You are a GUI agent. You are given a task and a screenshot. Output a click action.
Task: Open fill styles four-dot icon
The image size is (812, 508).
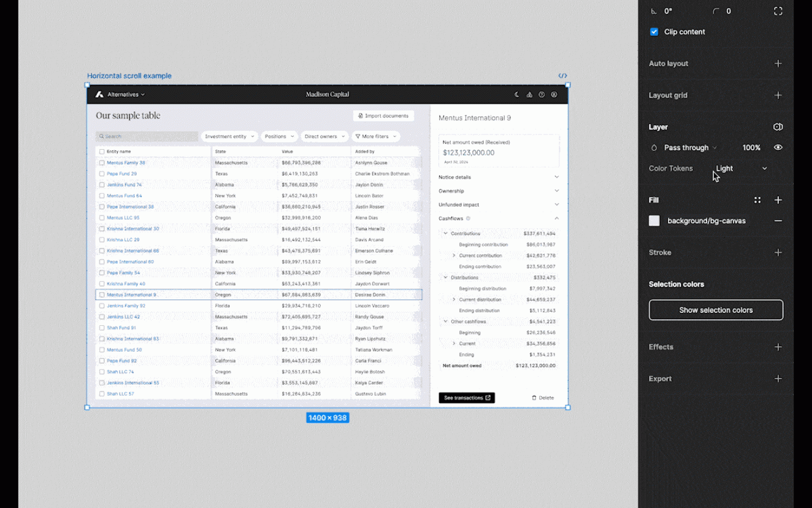tap(757, 200)
